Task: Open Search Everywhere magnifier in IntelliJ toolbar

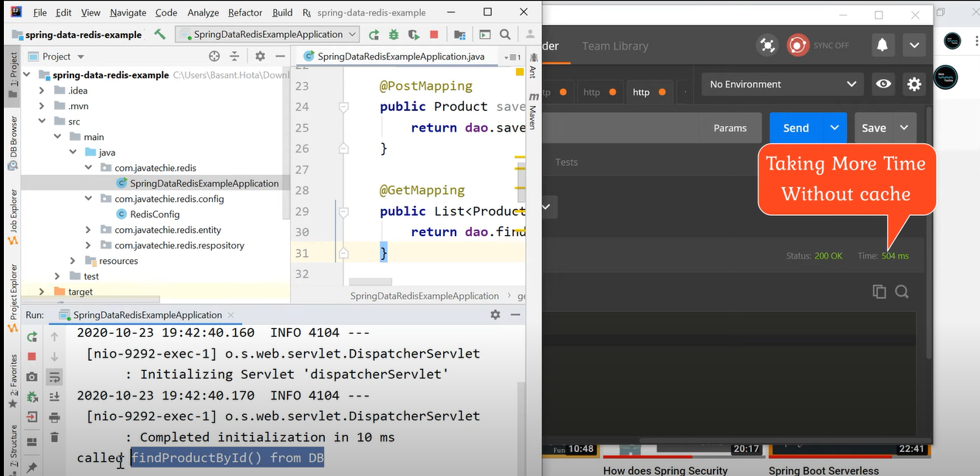Action: click(505, 34)
